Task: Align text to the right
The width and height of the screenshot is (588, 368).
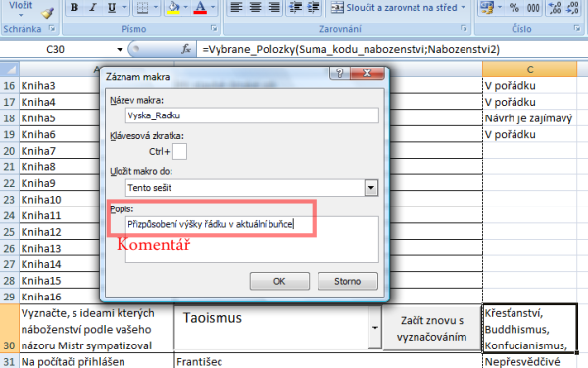Action: click(273, 7)
